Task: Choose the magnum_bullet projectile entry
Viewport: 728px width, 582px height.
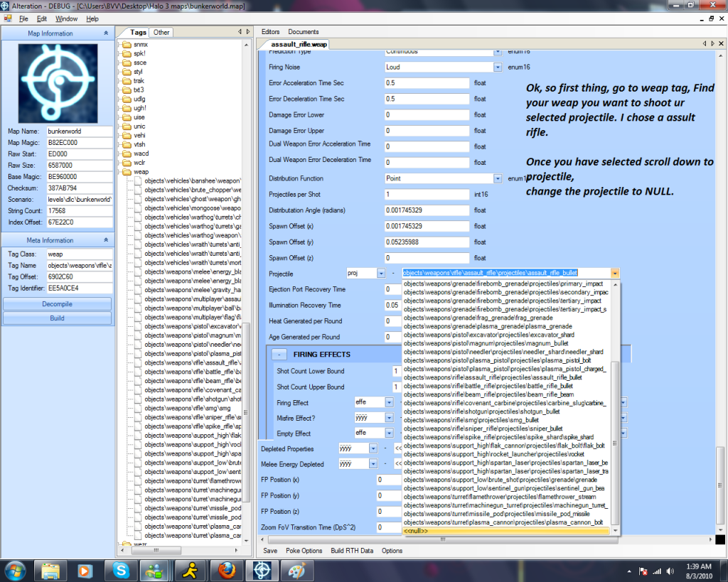Action: (x=505, y=343)
